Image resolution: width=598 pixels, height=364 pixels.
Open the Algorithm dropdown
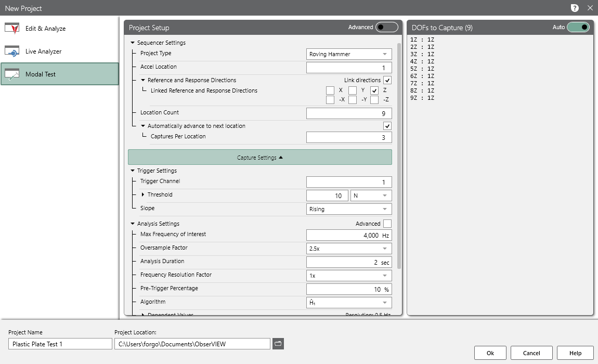pyautogui.click(x=349, y=303)
